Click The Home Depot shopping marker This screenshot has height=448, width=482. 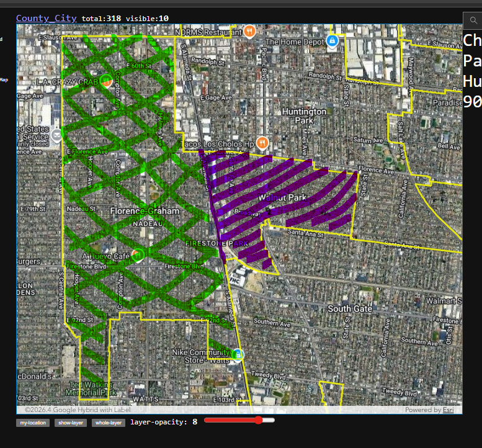coord(332,41)
